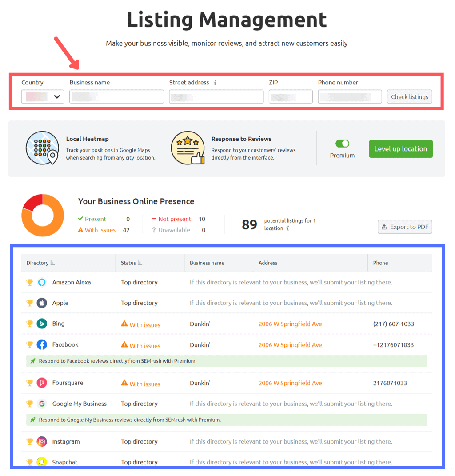The width and height of the screenshot is (455, 476).
Task: Click the ZIP input field
Action: click(x=291, y=97)
